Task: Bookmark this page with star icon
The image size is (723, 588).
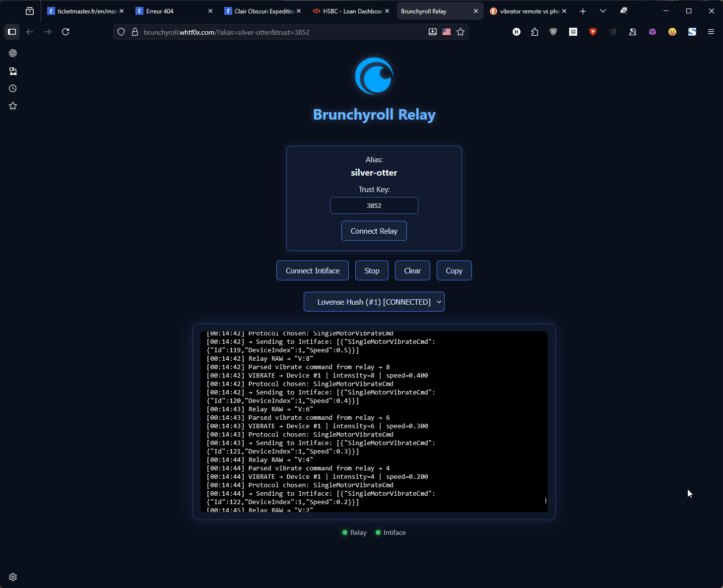Action: (x=460, y=32)
